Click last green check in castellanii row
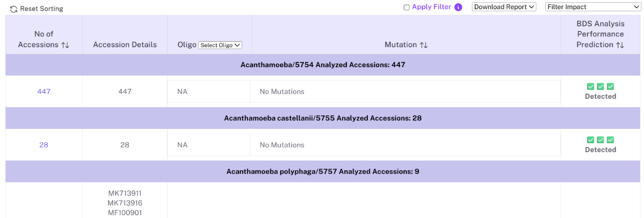This screenshot has width=644, height=218. (610, 140)
